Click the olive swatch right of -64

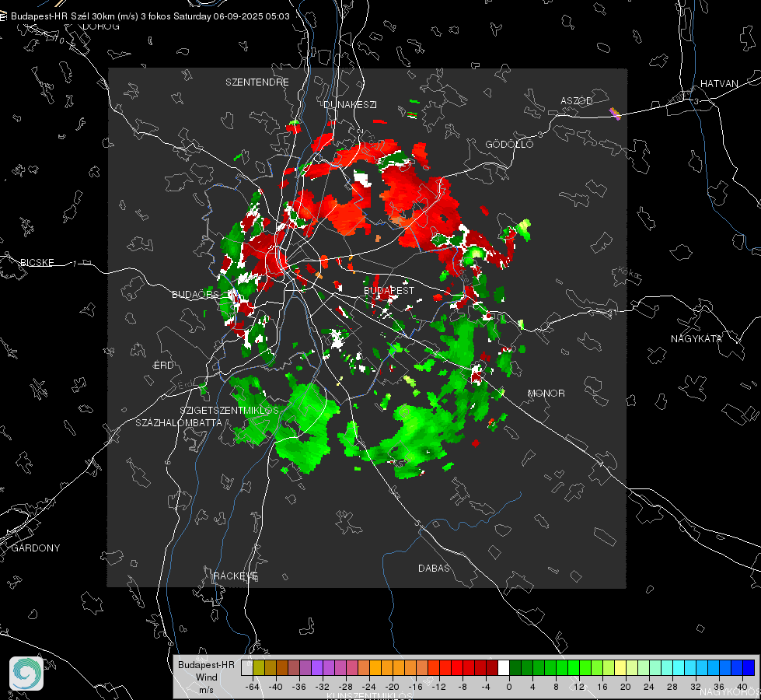click(259, 668)
